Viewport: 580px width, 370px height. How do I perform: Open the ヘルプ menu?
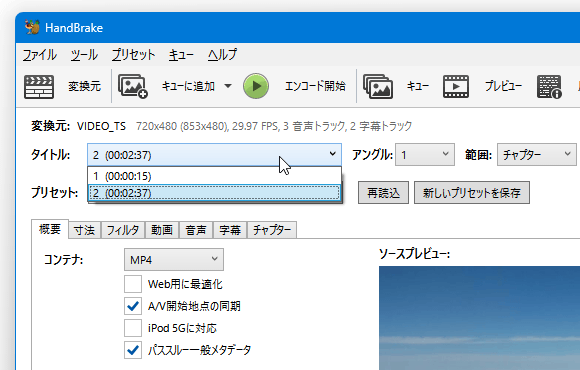point(222,55)
